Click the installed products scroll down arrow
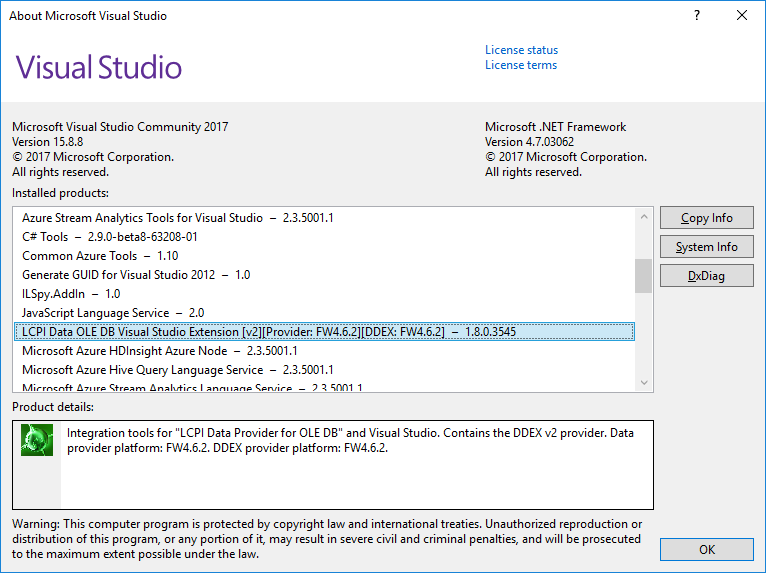The height and width of the screenshot is (573, 766). (x=644, y=382)
